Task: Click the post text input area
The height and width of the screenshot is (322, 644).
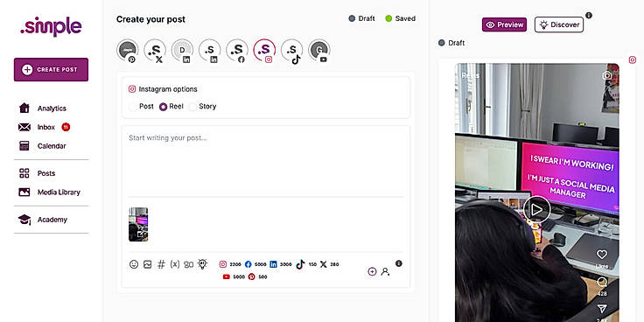Action: [x=266, y=162]
